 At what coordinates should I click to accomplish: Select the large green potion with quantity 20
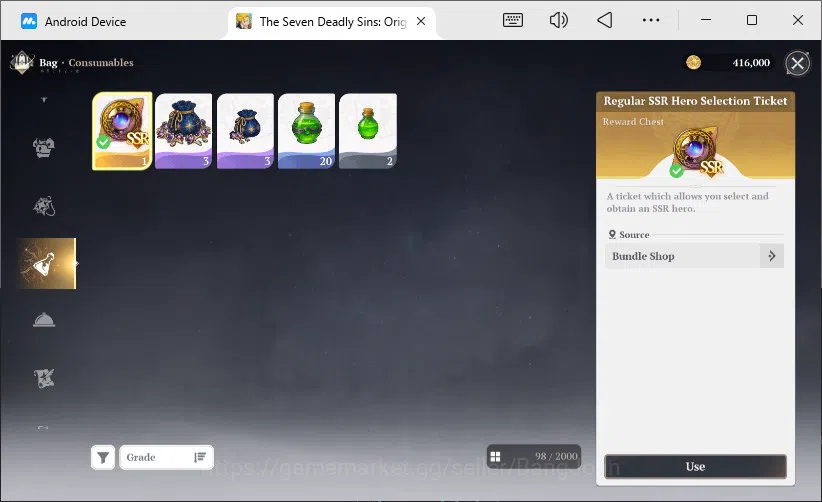click(307, 131)
